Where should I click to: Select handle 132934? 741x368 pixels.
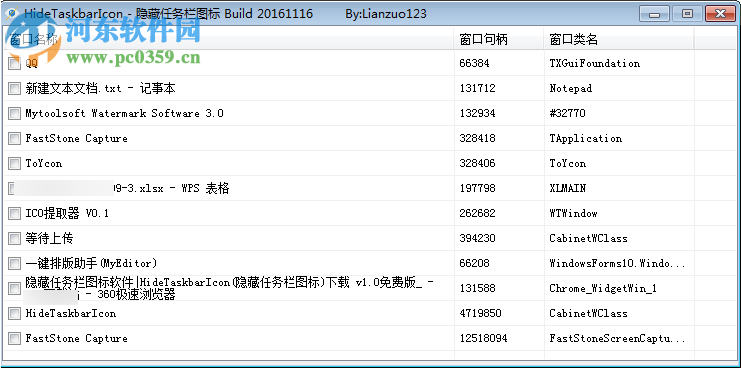point(477,113)
